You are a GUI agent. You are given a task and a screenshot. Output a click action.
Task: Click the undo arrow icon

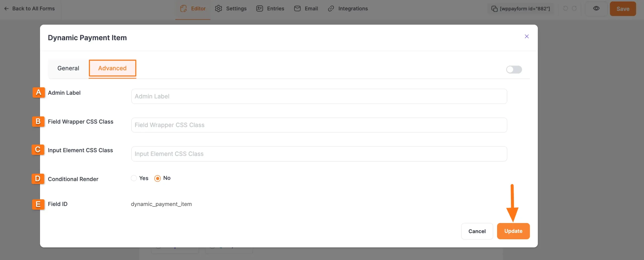(x=565, y=9)
